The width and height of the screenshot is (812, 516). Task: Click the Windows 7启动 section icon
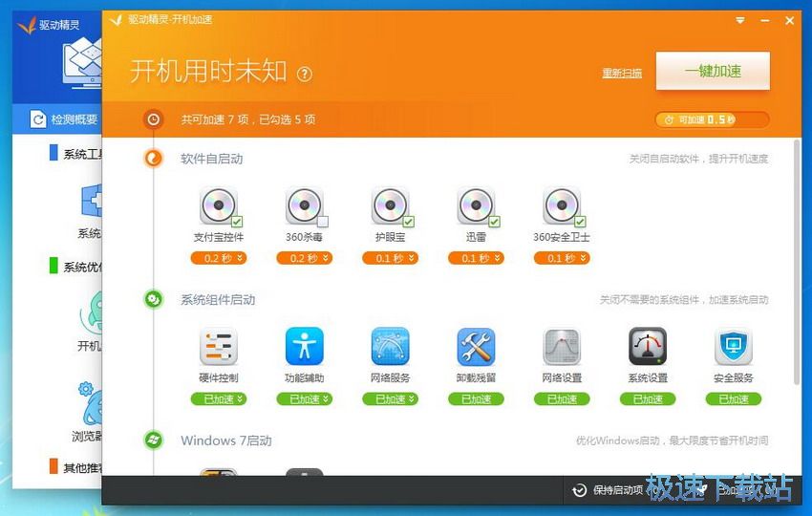153,440
